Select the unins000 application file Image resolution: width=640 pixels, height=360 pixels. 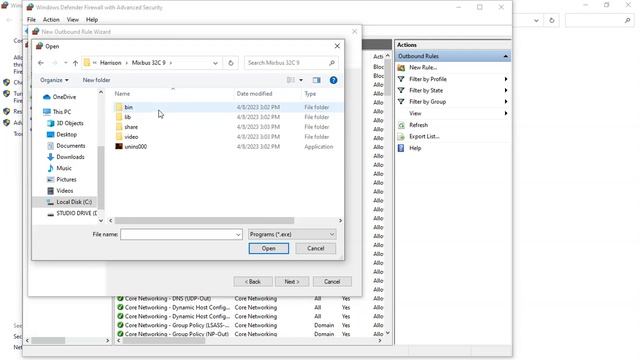click(x=135, y=147)
